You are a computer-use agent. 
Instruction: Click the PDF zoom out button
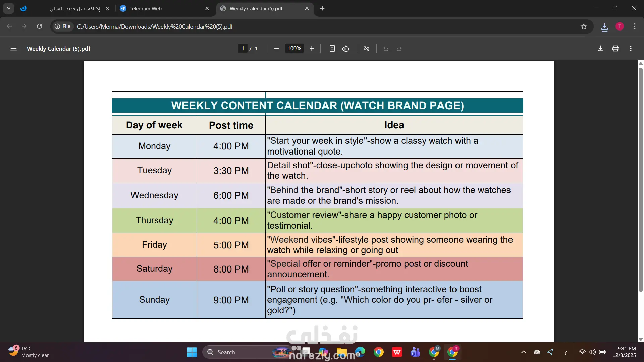(x=276, y=49)
